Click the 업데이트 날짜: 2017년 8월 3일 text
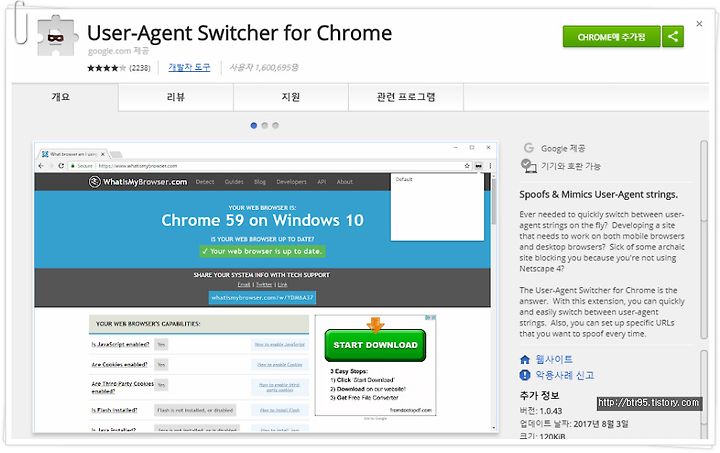720x453 pixels. point(574,424)
